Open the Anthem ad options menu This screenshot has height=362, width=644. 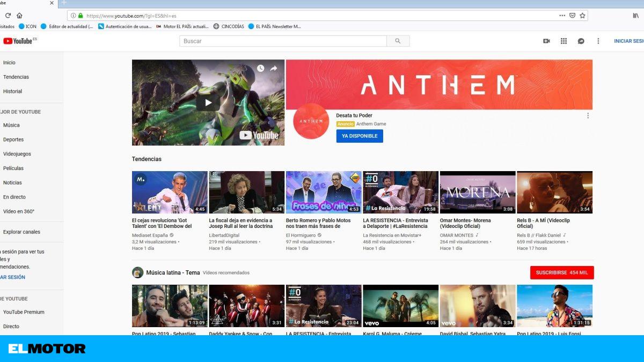click(x=588, y=116)
